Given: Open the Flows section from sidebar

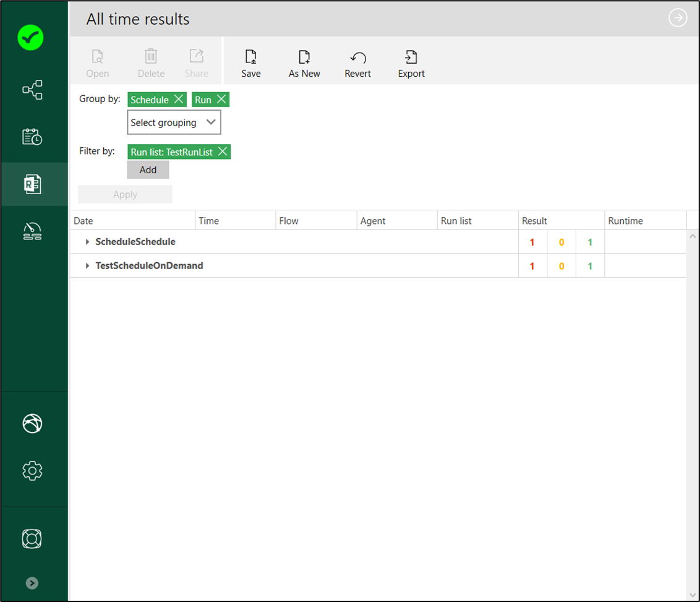Looking at the screenshot, I should pyautogui.click(x=32, y=90).
